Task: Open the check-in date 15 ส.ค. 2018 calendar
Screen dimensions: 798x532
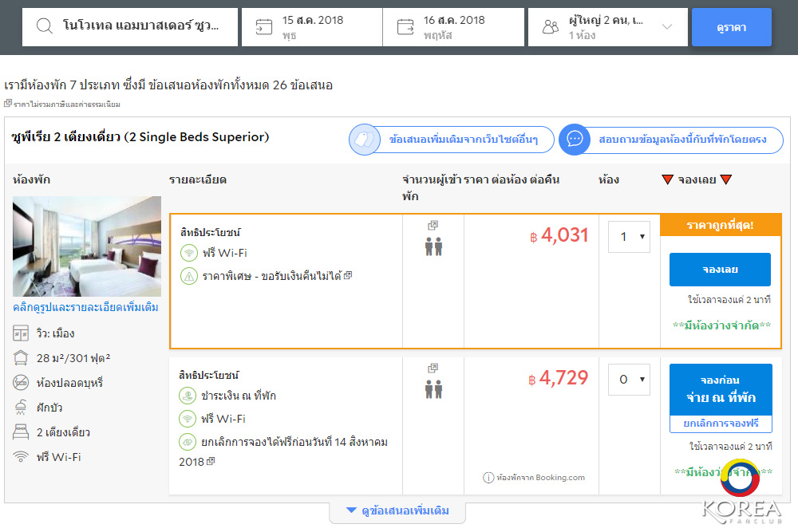Action: tap(311, 27)
